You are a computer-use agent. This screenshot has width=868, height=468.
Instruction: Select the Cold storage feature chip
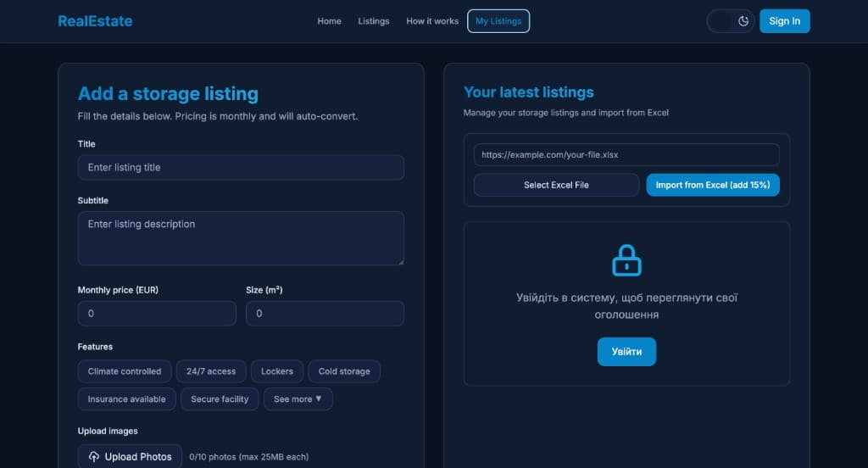344,371
